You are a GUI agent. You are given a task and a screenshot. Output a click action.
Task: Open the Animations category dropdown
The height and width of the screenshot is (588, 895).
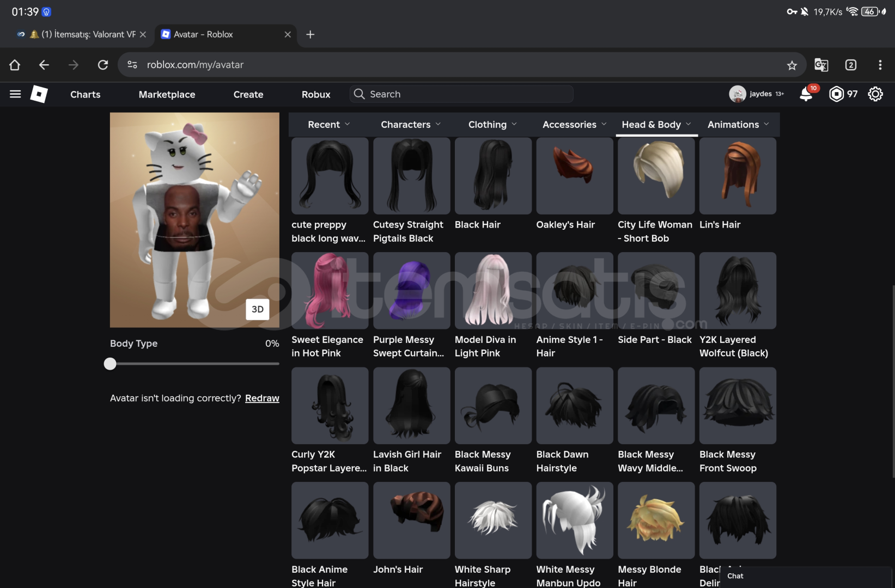pos(738,125)
